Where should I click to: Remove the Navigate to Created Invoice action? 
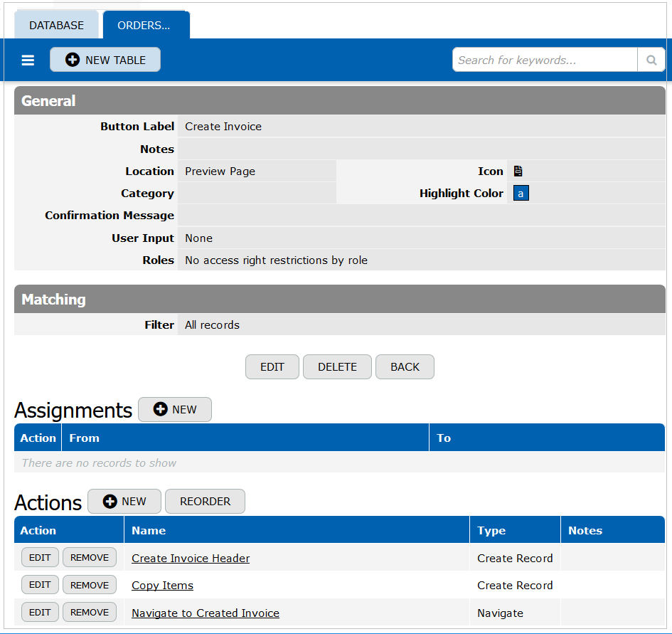click(x=90, y=612)
